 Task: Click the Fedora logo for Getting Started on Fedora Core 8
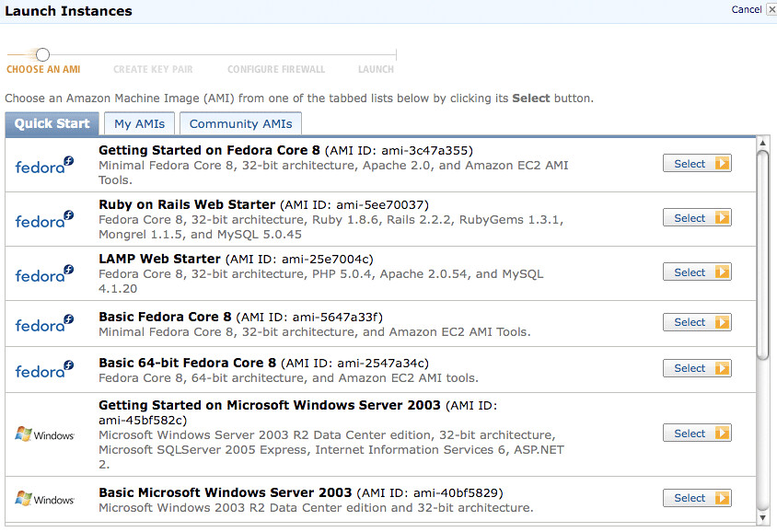click(x=44, y=165)
